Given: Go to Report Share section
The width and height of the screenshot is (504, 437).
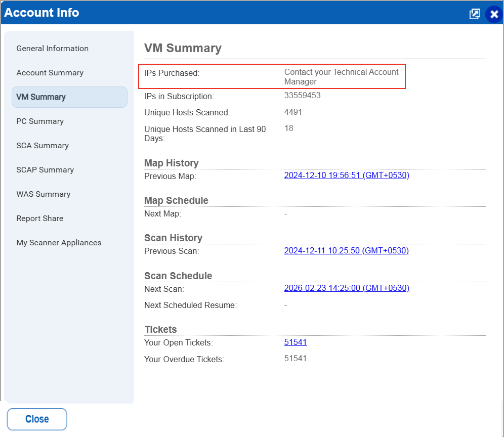Looking at the screenshot, I should tap(40, 218).
